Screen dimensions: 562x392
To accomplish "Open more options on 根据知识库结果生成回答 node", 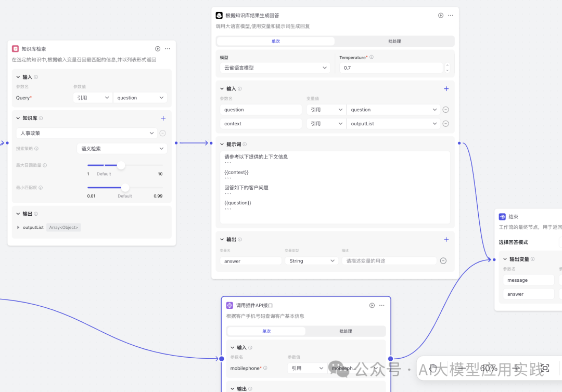I will pyautogui.click(x=451, y=16).
